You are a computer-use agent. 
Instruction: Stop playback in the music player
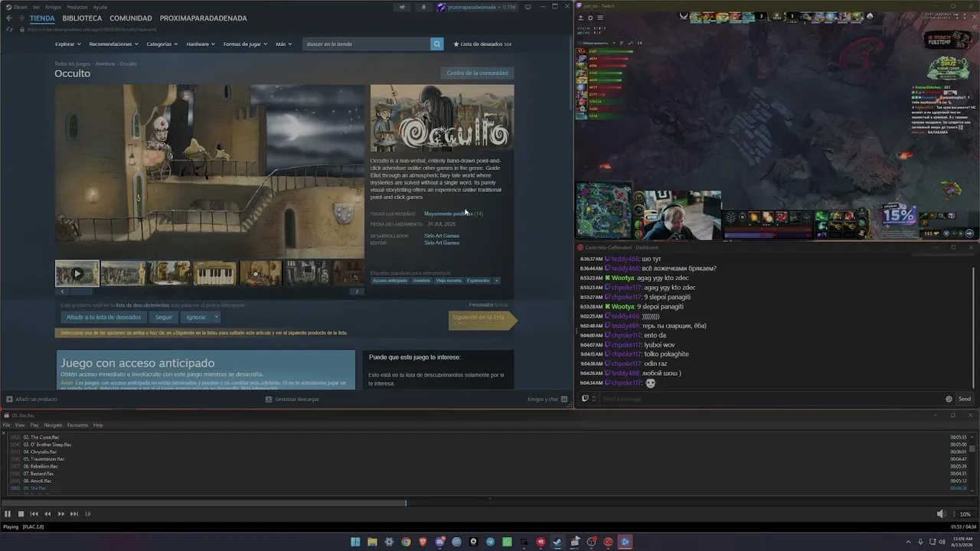click(21, 514)
